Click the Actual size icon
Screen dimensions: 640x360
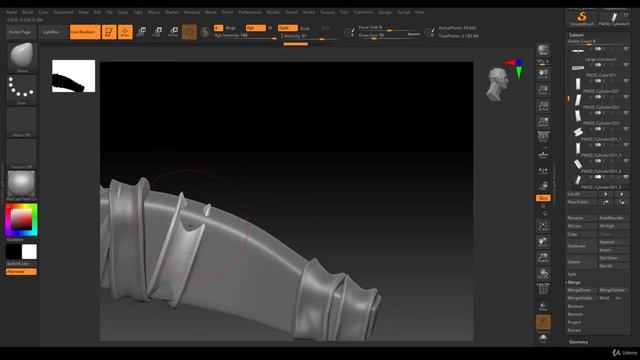(x=543, y=106)
